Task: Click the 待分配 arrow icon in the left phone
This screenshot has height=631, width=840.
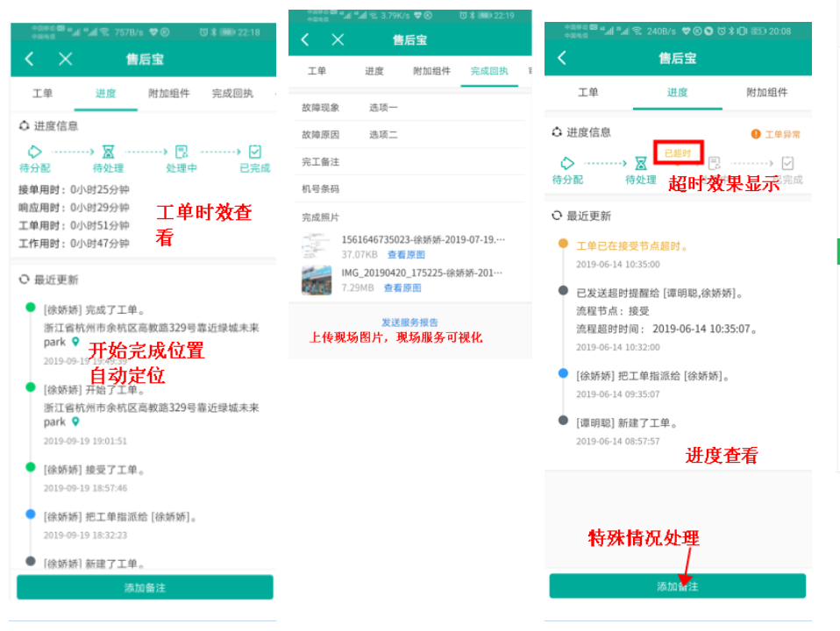Action: point(35,152)
